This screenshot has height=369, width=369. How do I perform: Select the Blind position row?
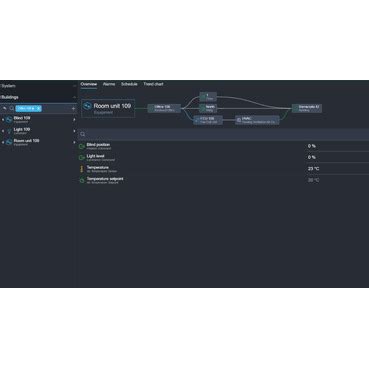click(x=223, y=146)
